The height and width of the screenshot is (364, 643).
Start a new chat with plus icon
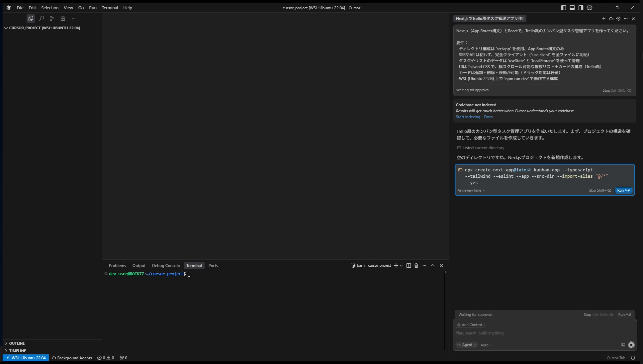coord(603,19)
